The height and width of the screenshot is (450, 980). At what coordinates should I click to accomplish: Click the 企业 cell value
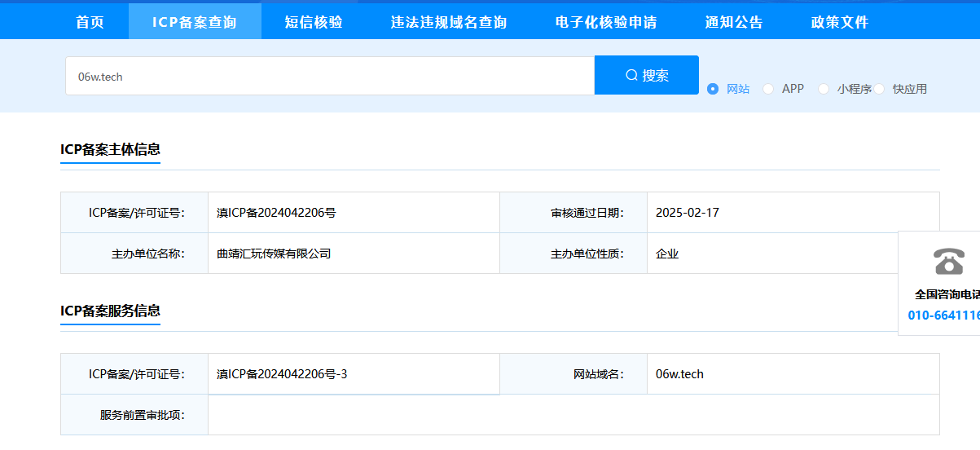click(x=667, y=254)
